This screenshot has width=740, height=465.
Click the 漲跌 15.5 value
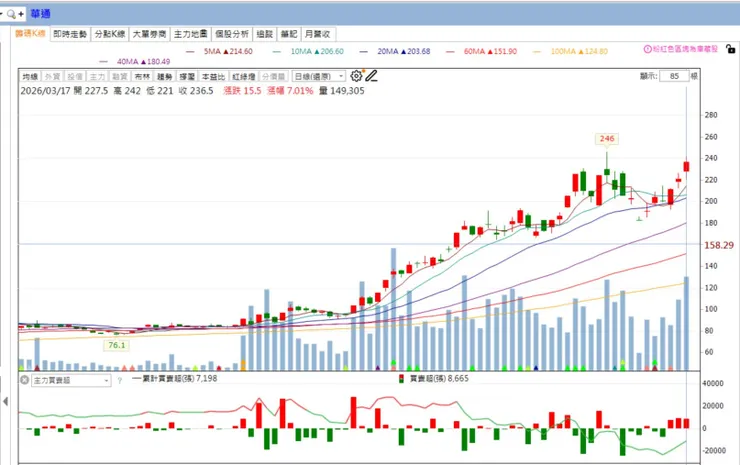(x=242, y=91)
